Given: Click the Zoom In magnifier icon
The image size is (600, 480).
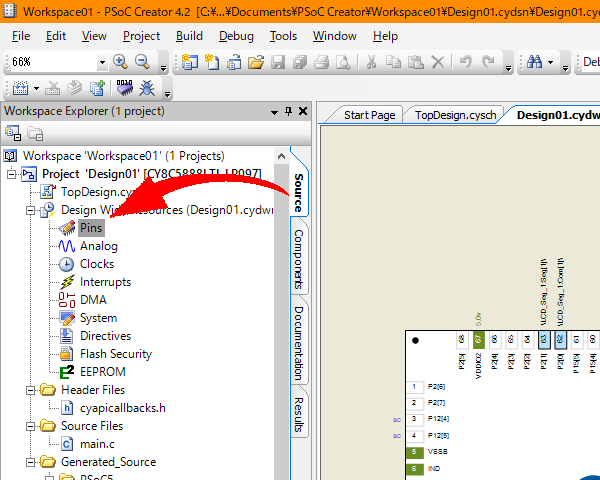Looking at the screenshot, I should click(x=120, y=62).
